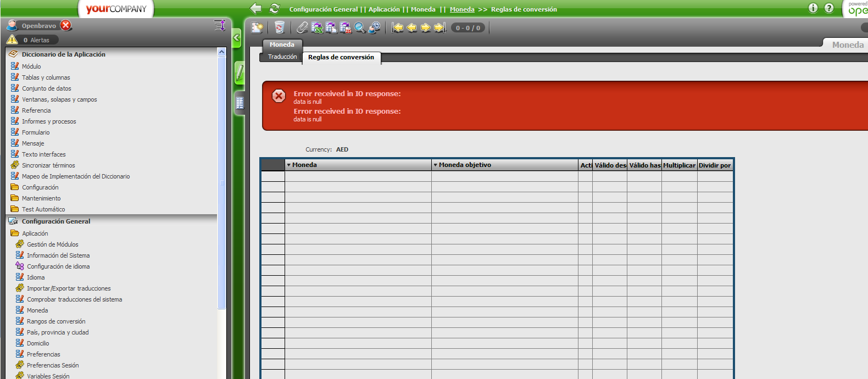Open the audit trail user-clock icon
Viewport: 868px width, 379px height.
(375, 27)
